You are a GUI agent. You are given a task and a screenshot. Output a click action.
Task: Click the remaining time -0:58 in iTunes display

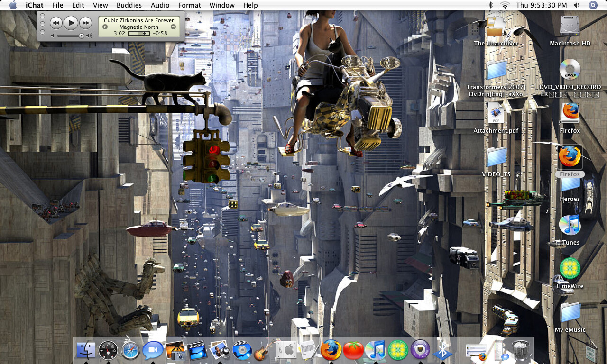[160, 34]
